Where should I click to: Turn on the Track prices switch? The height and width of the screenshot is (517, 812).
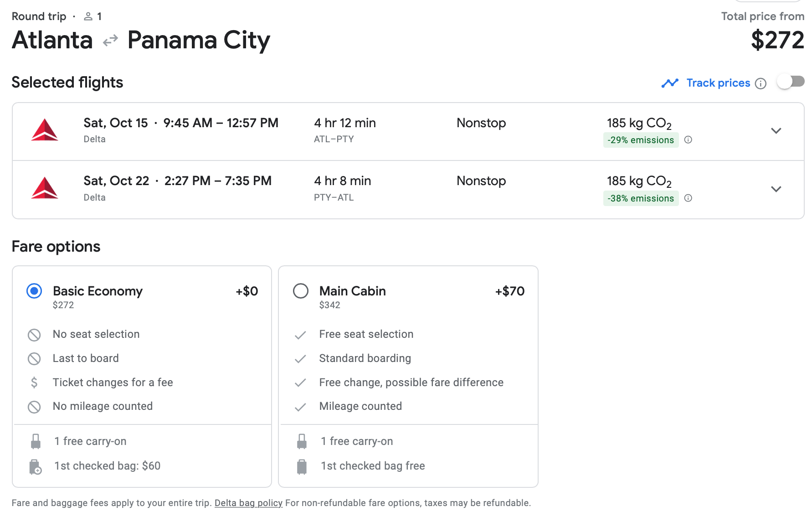click(x=791, y=82)
